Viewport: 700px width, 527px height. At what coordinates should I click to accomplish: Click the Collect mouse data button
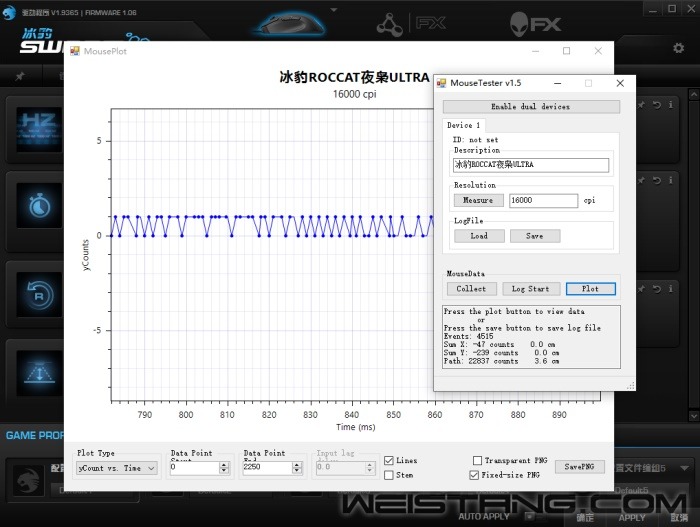click(x=471, y=289)
